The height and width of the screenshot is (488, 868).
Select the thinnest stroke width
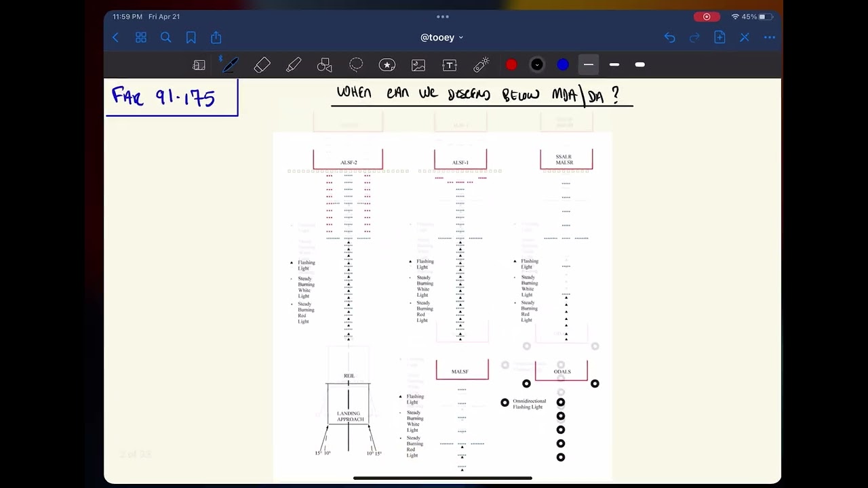tap(589, 65)
